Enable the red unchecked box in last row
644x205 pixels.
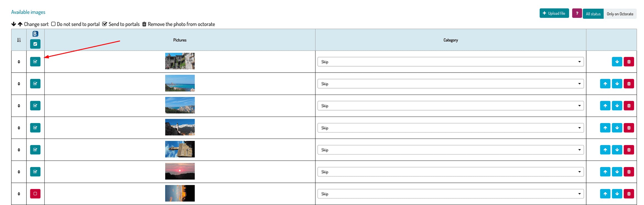[35, 194]
